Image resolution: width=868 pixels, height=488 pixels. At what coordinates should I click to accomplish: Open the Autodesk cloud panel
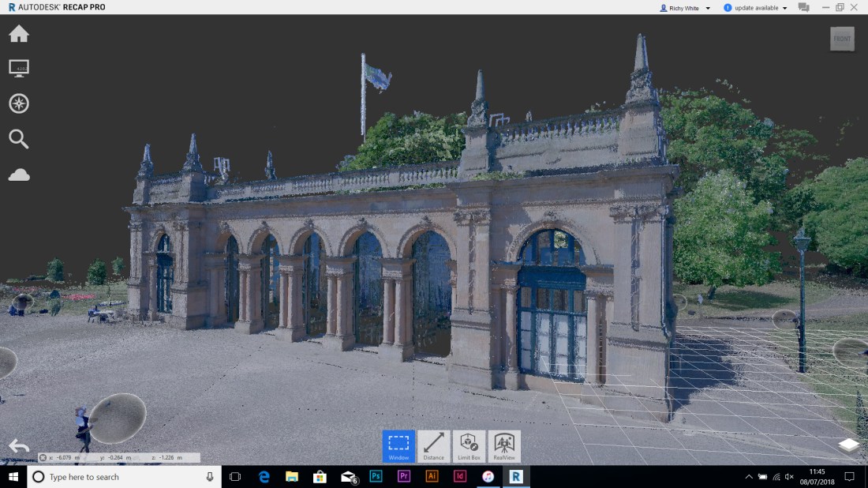pyautogui.click(x=18, y=175)
